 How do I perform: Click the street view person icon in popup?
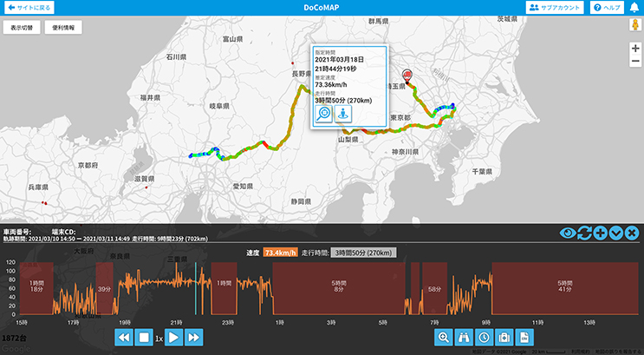(343, 113)
